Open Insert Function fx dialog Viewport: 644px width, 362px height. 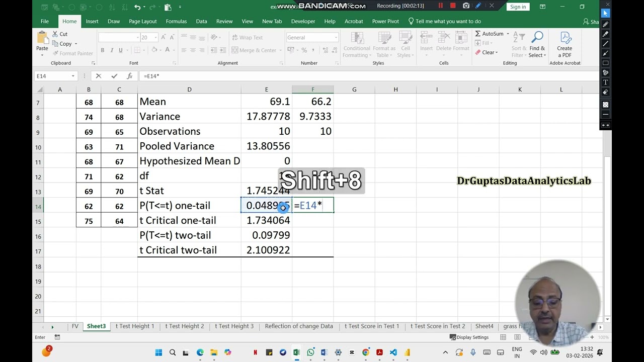(x=130, y=76)
